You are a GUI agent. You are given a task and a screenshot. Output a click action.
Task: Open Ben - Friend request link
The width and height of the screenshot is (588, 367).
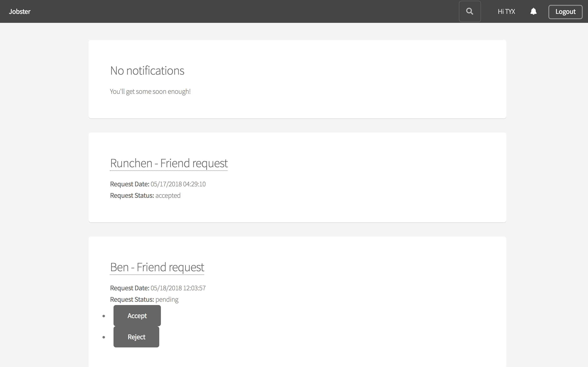point(157,267)
